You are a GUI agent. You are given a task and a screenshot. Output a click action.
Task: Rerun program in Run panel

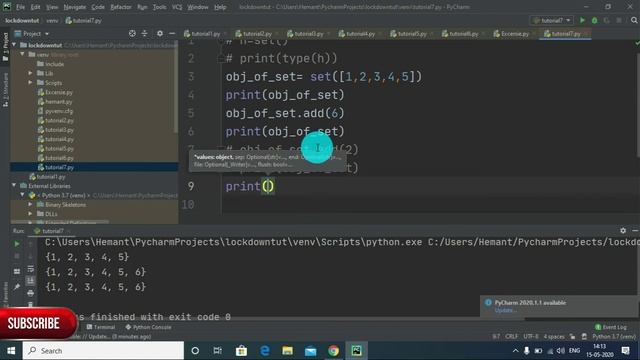pyautogui.click(x=17, y=244)
